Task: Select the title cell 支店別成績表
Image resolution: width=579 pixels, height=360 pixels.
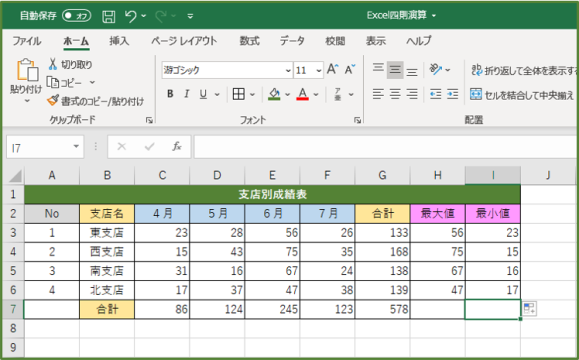Action: pyautogui.click(x=272, y=194)
